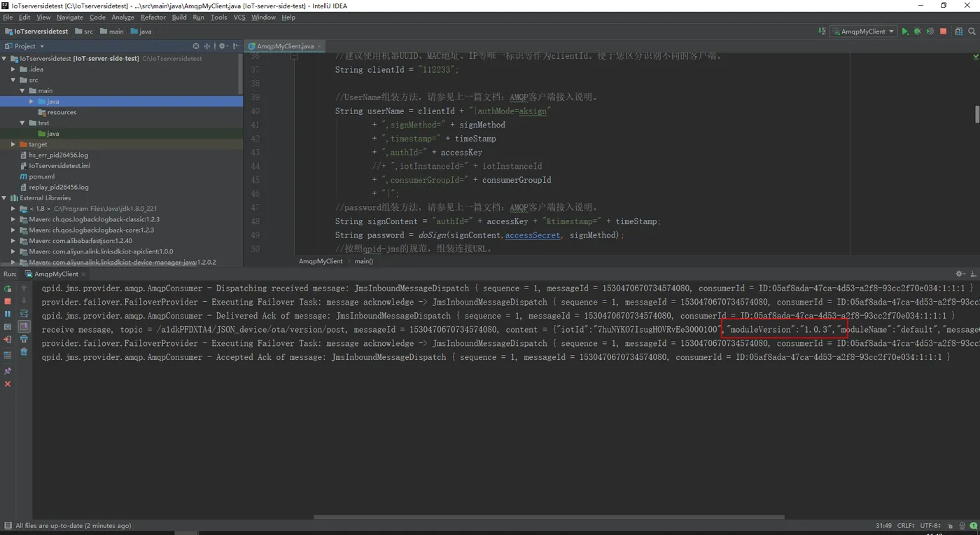Image resolution: width=980 pixels, height=535 pixels.
Task: Click AmqpMyClient breadcrumb in editor
Action: coord(321,261)
